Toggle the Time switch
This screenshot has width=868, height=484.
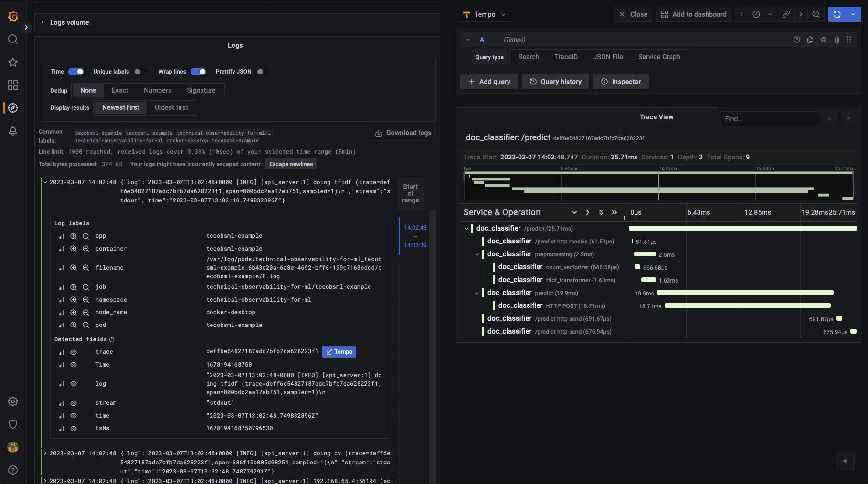76,72
